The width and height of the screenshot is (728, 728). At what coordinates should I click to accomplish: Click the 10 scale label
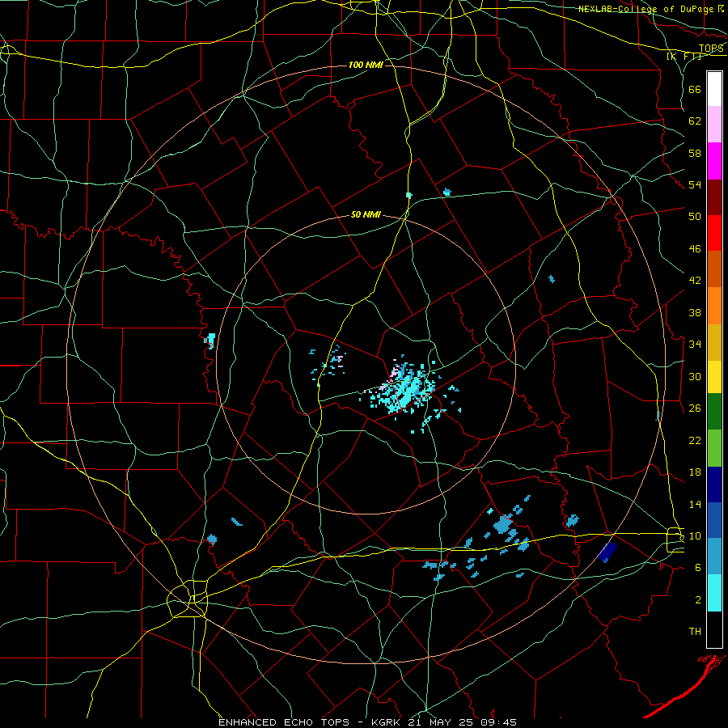click(695, 535)
